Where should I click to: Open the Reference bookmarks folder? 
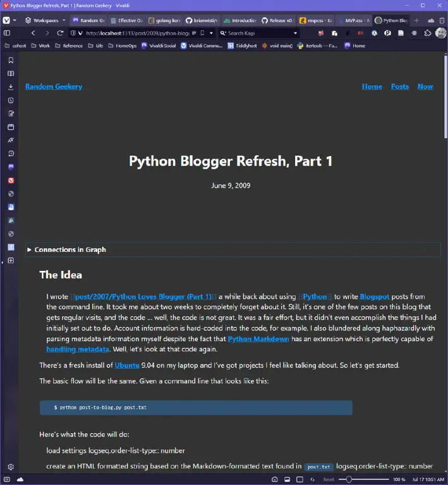tap(69, 45)
